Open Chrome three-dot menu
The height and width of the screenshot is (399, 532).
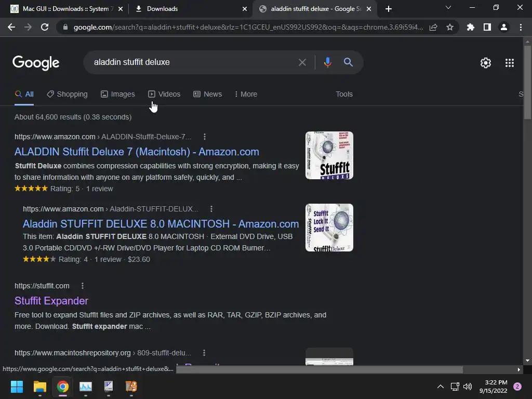pyautogui.click(x=521, y=27)
